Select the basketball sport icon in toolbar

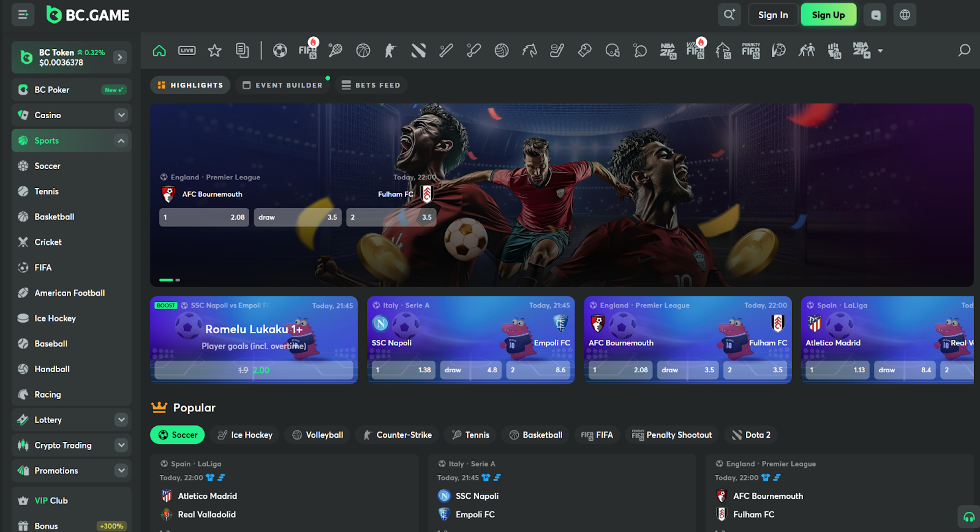tap(363, 50)
